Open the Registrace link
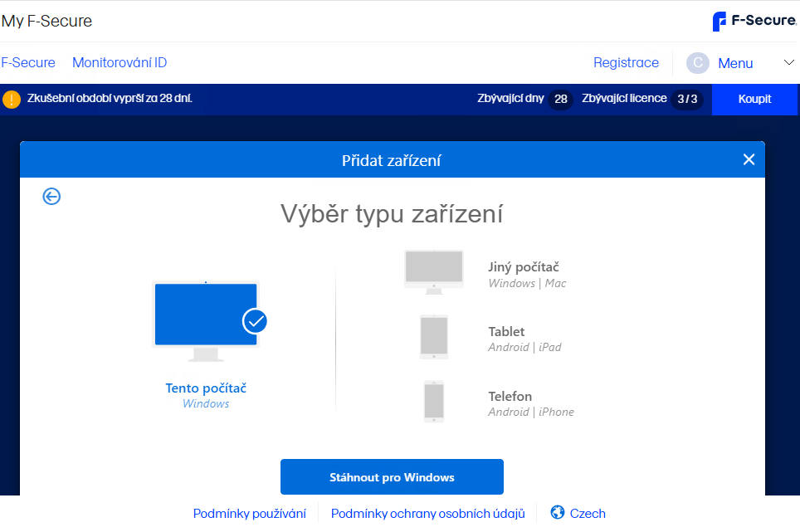 tap(626, 63)
